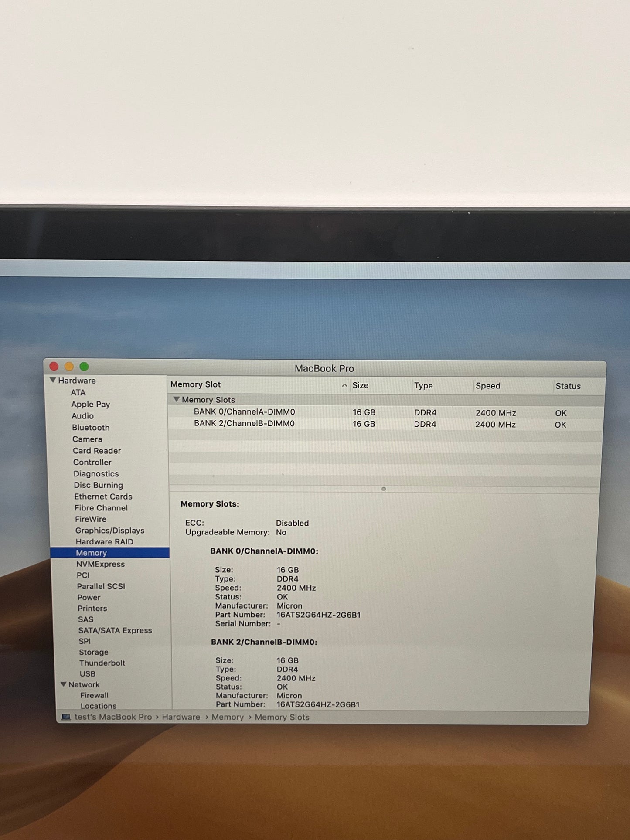Select SATA/SATA Express in the sidebar
This screenshot has width=630, height=840.
coord(115,630)
